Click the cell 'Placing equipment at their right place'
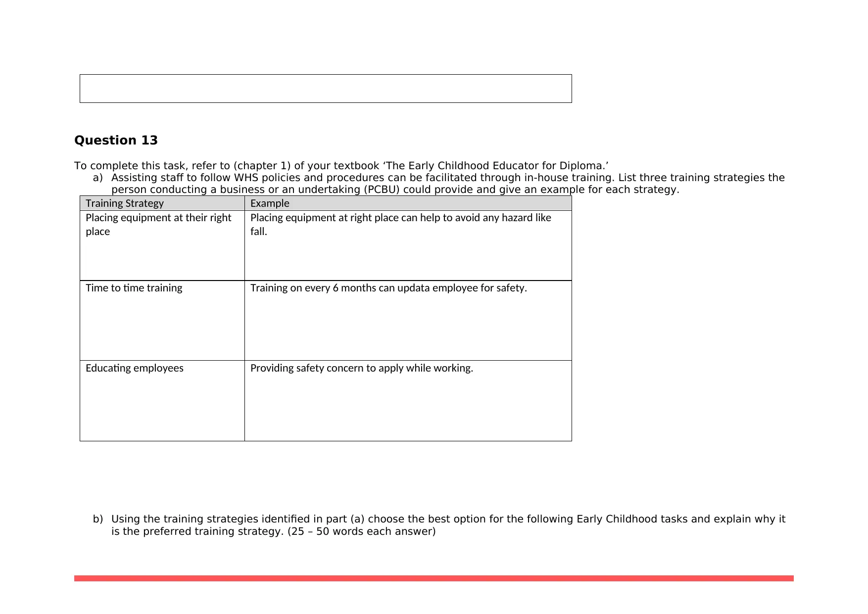This screenshot has height=614, width=868. tap(162, 245)
